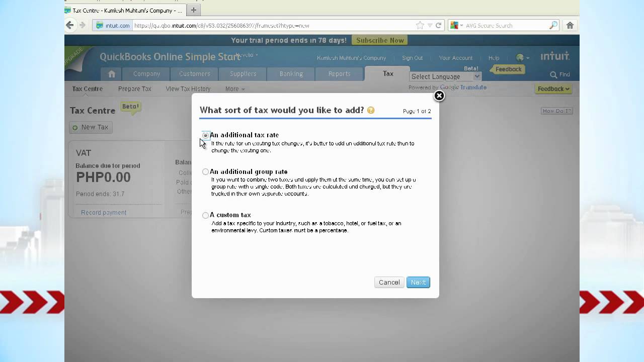Click the PHP0.00 balance amount
This screenshot has width=644, height=362.
(x=103, y=177)
